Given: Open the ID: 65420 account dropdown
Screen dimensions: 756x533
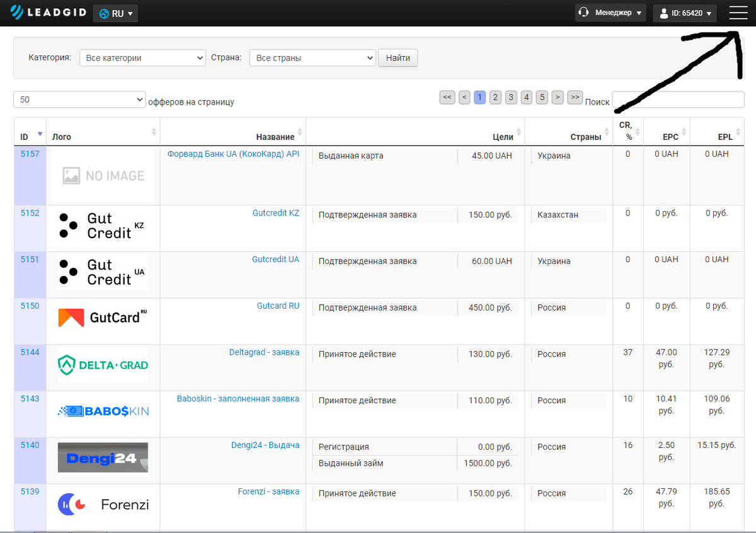Looking at the screenshot, I should [685, 13].
